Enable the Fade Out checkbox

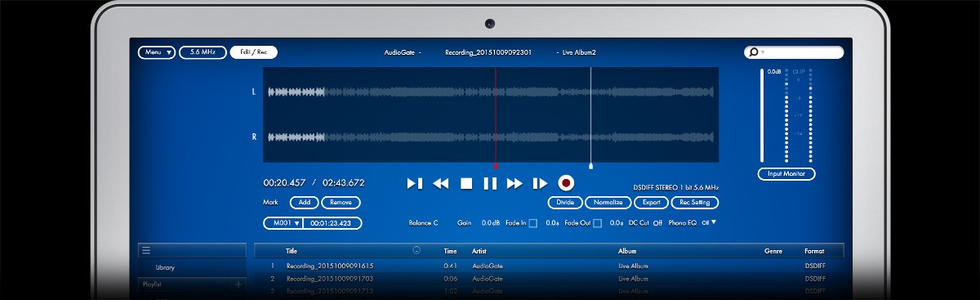tap(597, 222)
